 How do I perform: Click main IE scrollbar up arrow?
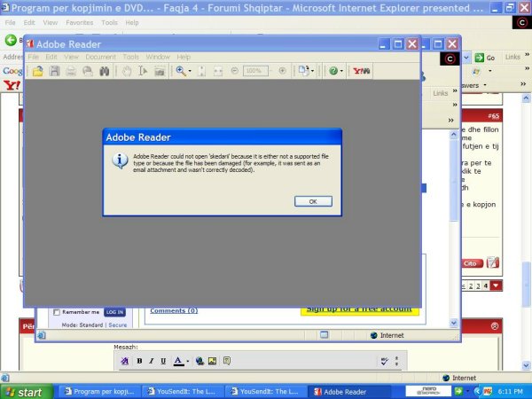coord(526,98)
